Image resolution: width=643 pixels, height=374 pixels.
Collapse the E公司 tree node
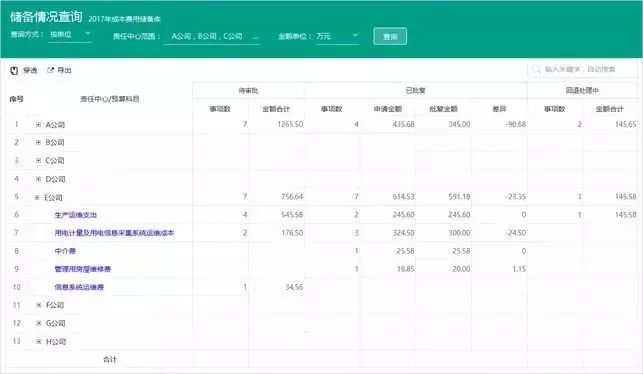[x=37, y=197]
